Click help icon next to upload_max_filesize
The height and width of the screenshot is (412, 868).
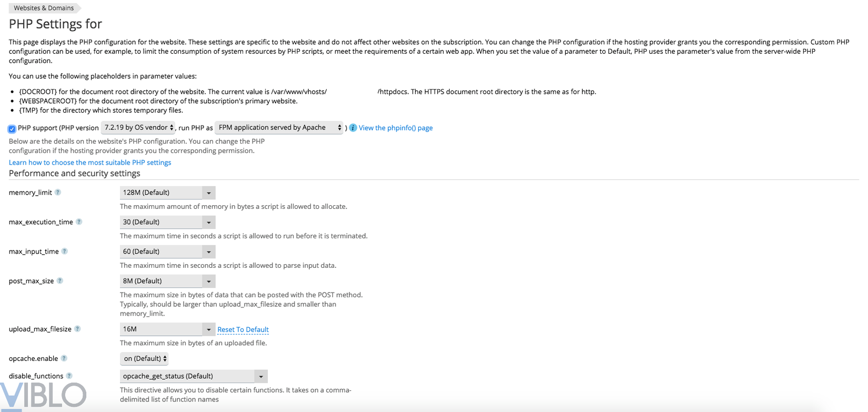(77, 329)
